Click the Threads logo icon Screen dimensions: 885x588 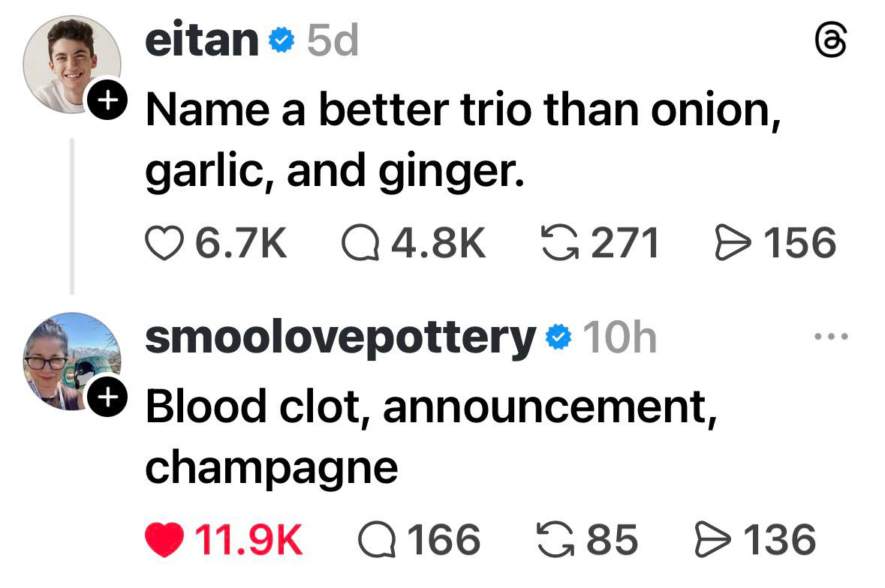tap(832, 43)
